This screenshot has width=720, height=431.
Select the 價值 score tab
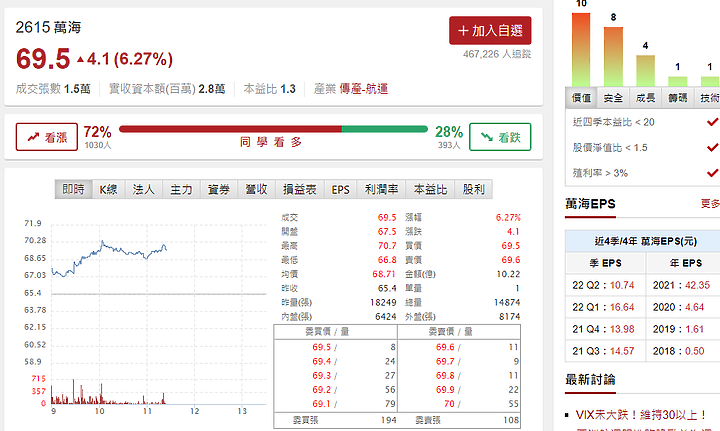(x=581, y=97)
